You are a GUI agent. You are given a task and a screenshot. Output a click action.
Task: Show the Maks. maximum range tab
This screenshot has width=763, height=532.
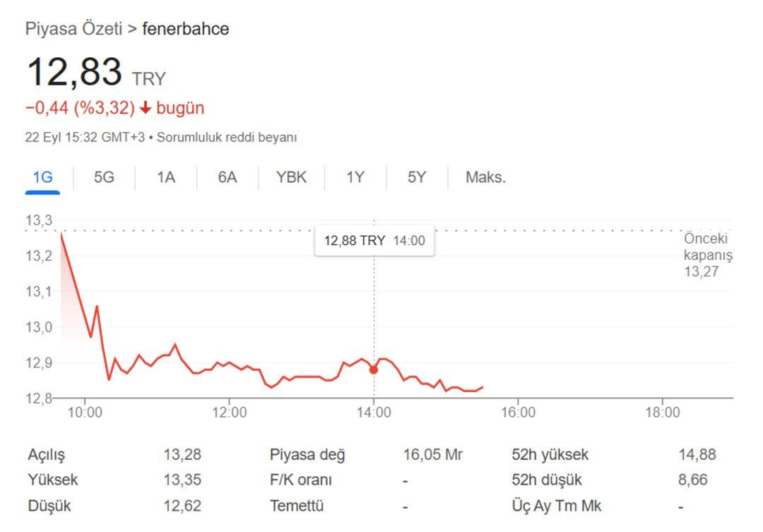pyautogui.click(x=485, y=177)
